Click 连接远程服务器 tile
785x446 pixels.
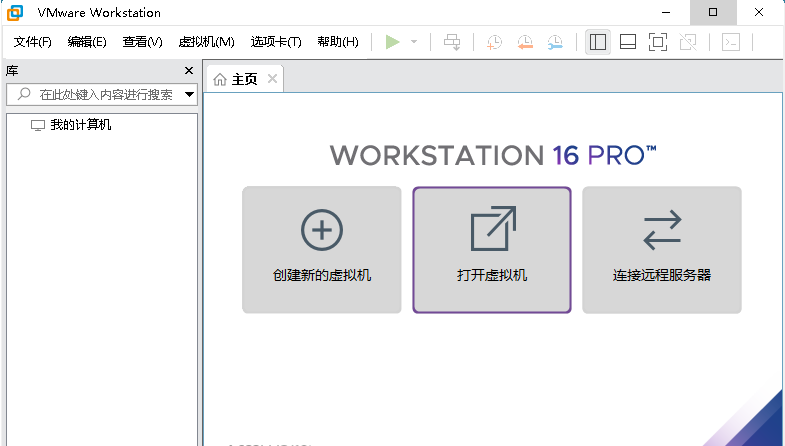click(662, 250)
